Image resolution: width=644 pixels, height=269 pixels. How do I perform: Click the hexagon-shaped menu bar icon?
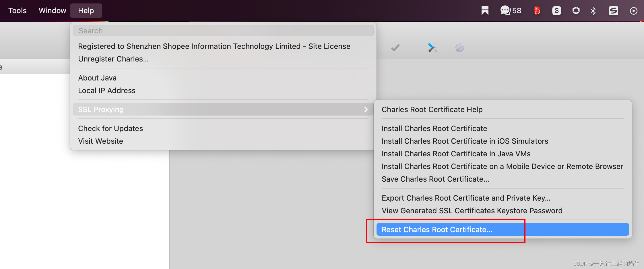click(576, 11)
